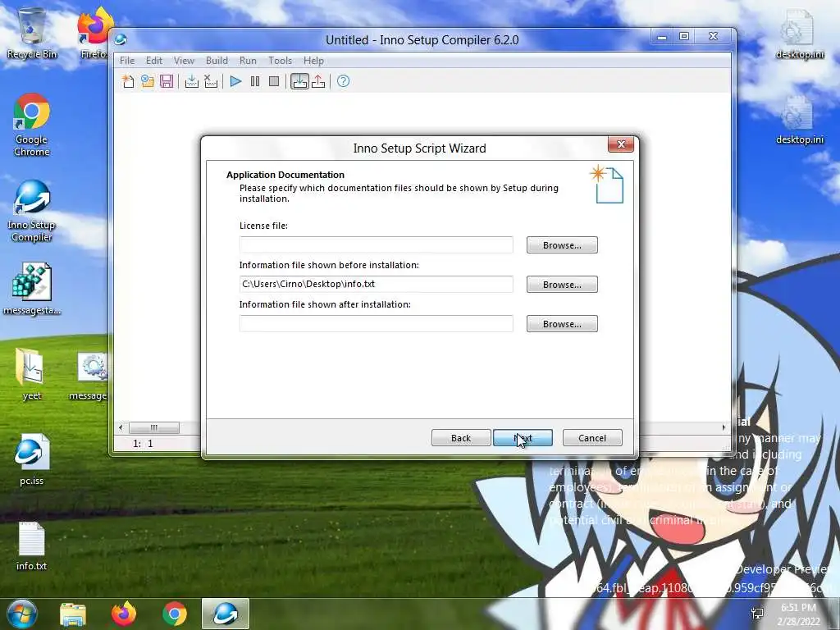This screenshot has width=840, height=630.
Task: Click the License file input field
Action: (x=376, y=244)
